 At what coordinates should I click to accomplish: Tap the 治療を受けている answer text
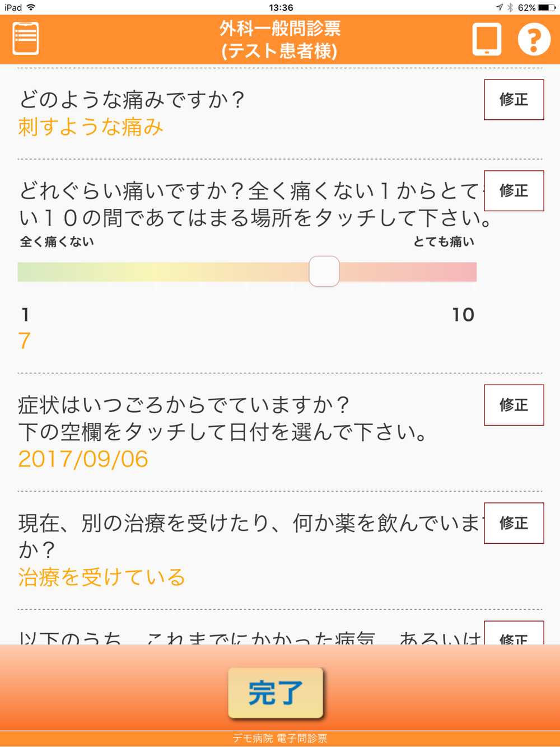tap(102, 577)
